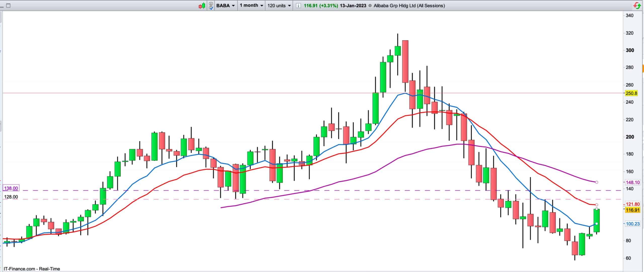644x272 pixels.
Task: Click the IT-Finance.com Real-Time link
Action: tap(32, 269)
